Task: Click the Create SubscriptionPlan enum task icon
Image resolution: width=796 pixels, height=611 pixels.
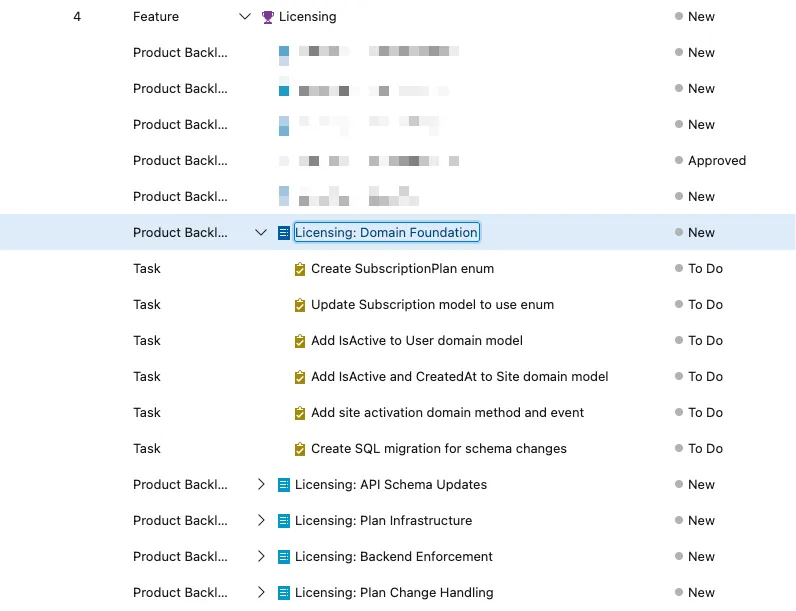Action: tap(300, 269)
